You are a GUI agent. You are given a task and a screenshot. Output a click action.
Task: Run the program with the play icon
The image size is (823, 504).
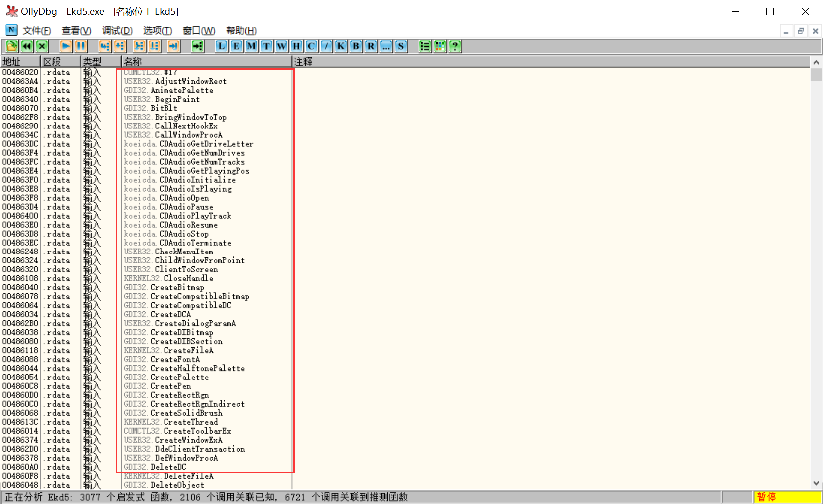[x=66, y=46]
